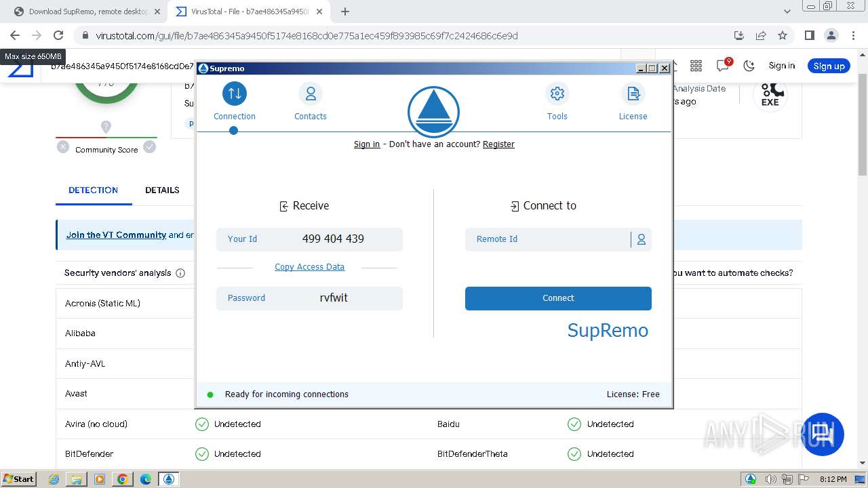This screenshot has width=868, height=488.
Task: Click Baidu vendor name
Action: click(448, 424)
